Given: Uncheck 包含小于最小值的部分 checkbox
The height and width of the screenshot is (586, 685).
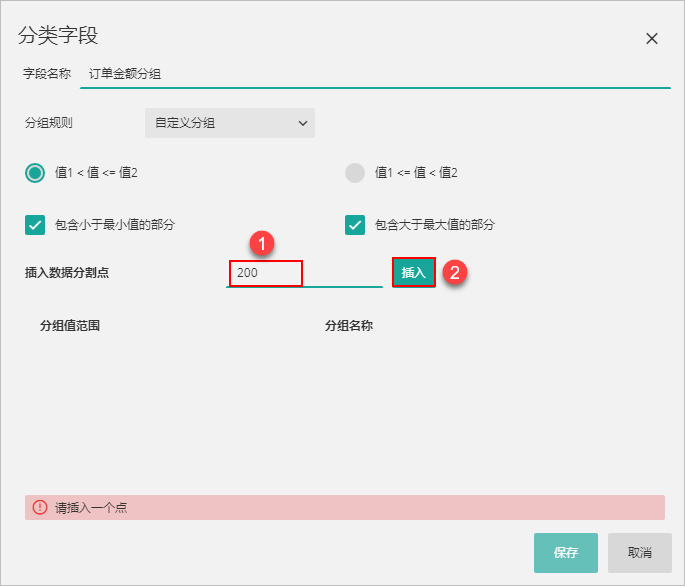Looking at the screenshot, I should [35, 225].
